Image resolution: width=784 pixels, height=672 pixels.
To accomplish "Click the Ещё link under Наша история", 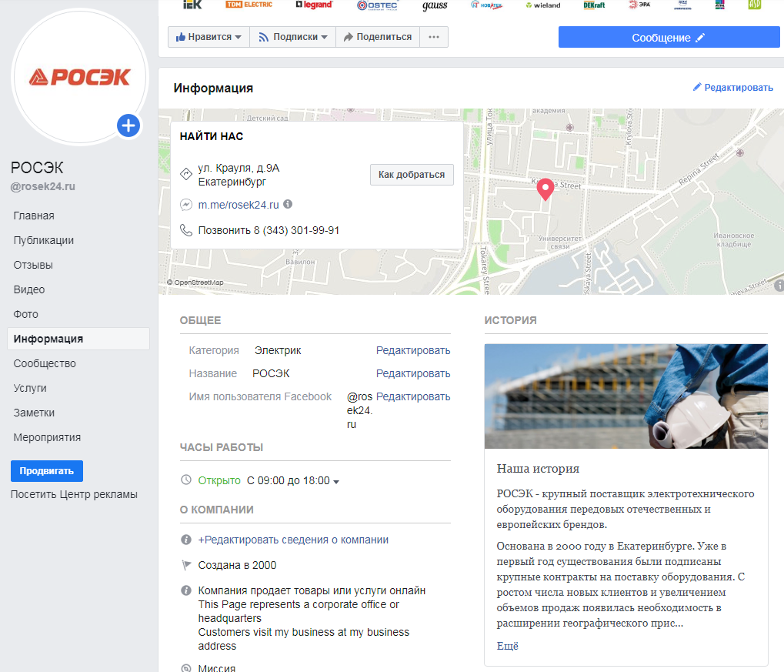I will [x=508, y=646].
